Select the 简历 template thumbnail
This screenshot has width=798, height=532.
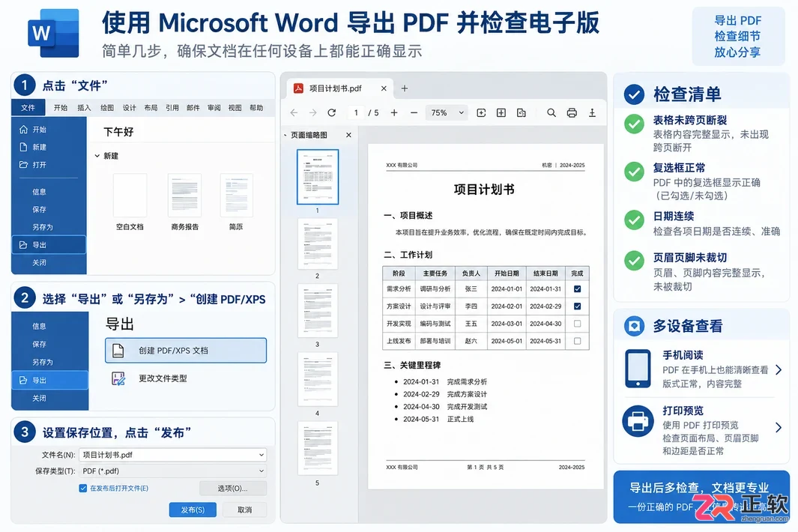pyautogui.click(x=236, y=196)
